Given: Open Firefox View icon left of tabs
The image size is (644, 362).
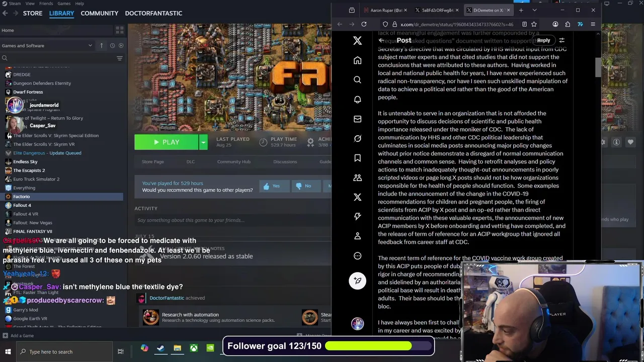Looking at the screenshot, I should 352,10.
